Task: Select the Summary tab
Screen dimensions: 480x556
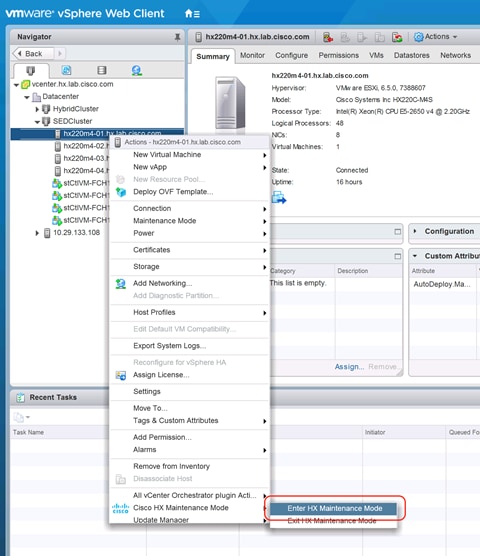Action: (213, 56)
